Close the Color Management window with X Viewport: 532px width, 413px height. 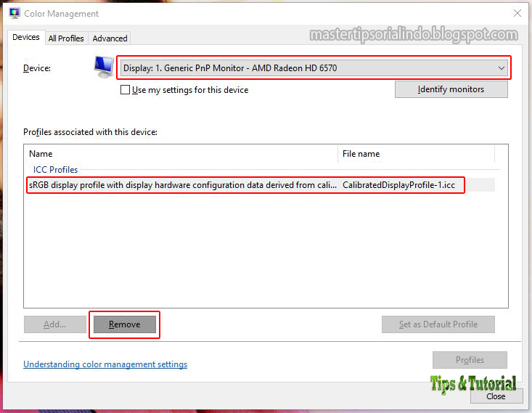pyautogui.click(x=517, y=13)
